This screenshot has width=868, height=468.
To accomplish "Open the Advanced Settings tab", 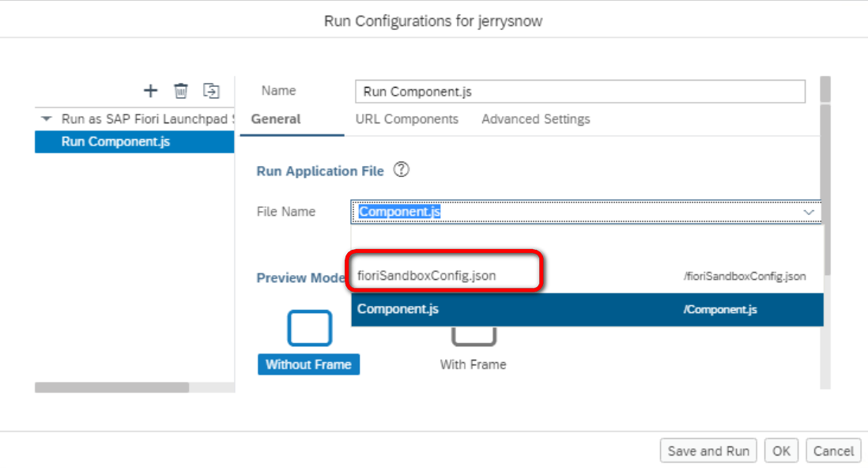I will [535, 119].
